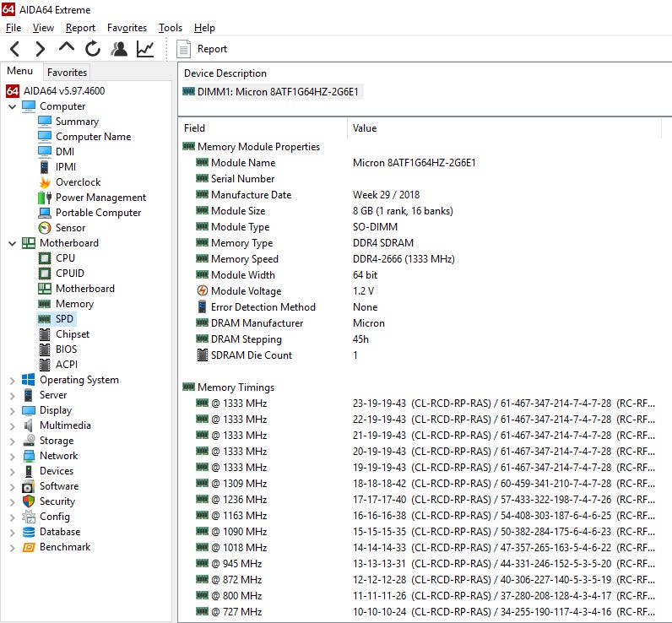
Task: Open the Favorites menu in menu bar
Action: pyautogui.click(x=127, y=28)
